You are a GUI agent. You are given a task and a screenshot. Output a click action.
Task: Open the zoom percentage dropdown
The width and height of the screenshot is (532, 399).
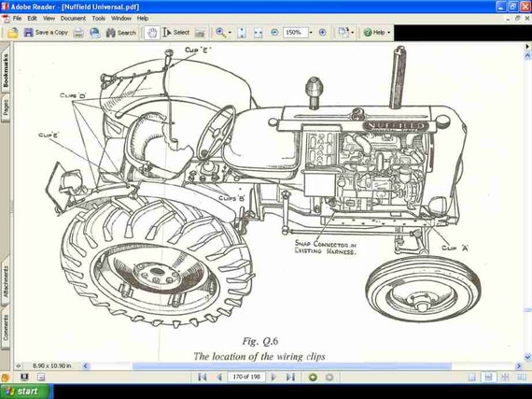coord(311,33)
